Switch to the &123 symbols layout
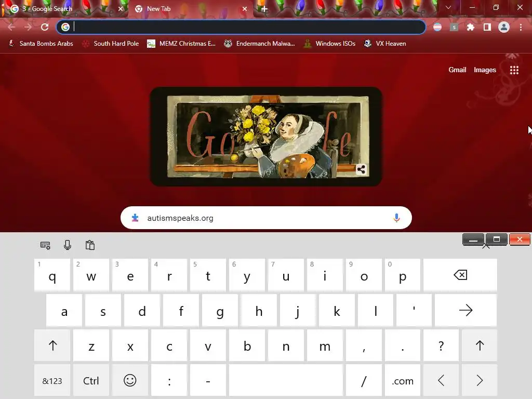 [x=52, y=380]
